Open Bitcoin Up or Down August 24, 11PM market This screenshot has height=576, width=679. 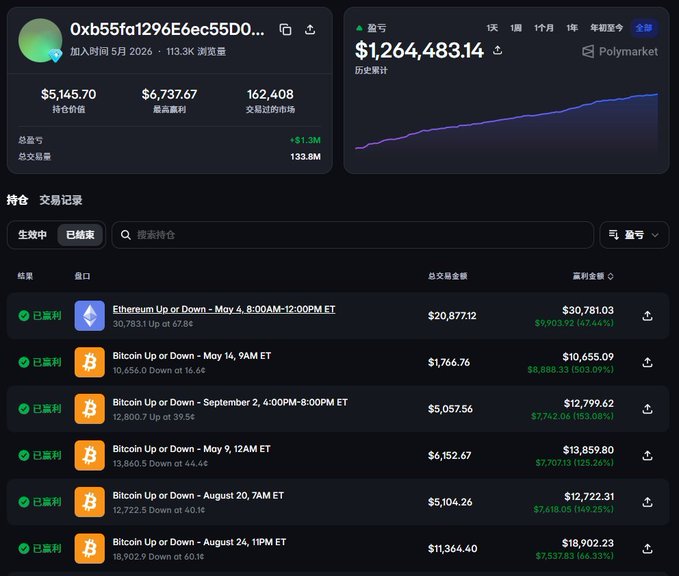[199, 542]
